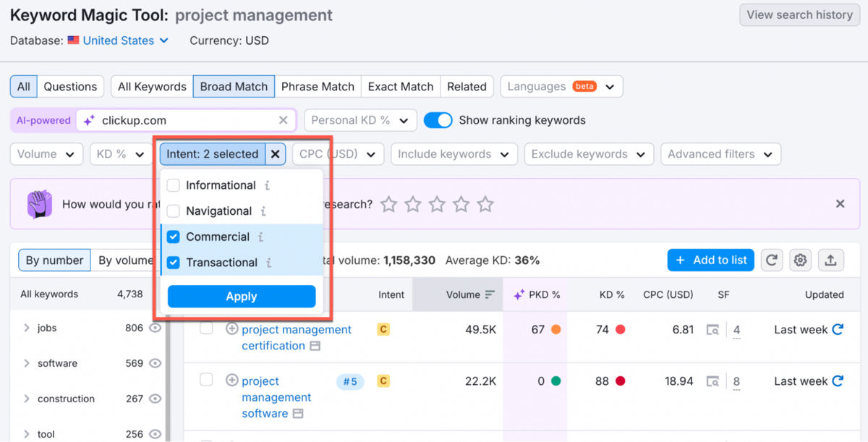Click SERP view icon under project management software
The height and width of the screenshot is (442, 868).
click(298, 414)
